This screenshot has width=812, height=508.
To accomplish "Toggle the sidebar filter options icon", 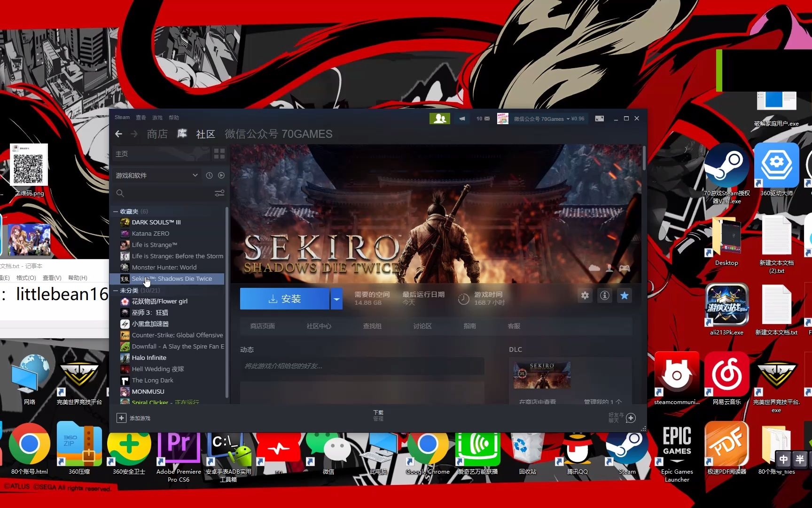I will point(219,193).
